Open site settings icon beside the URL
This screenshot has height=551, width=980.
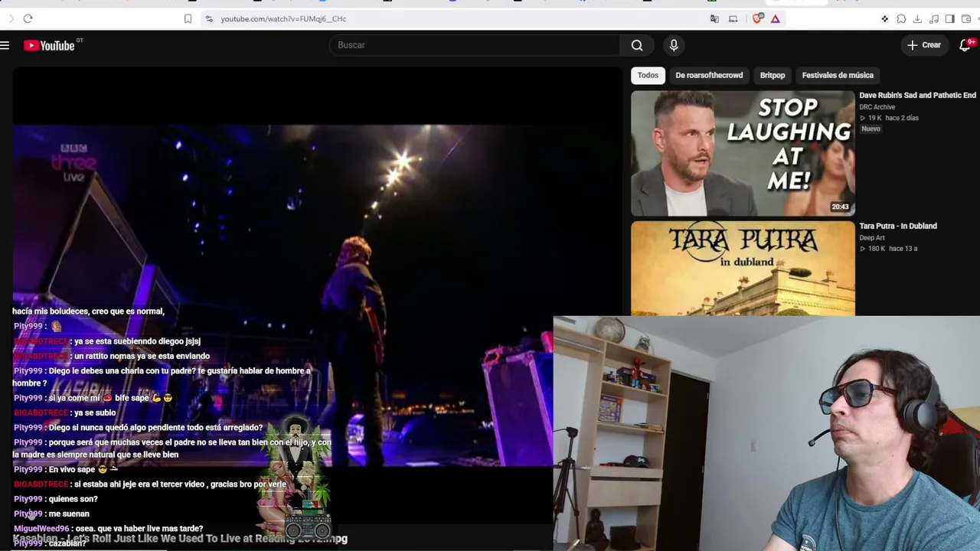pos(209,18)
